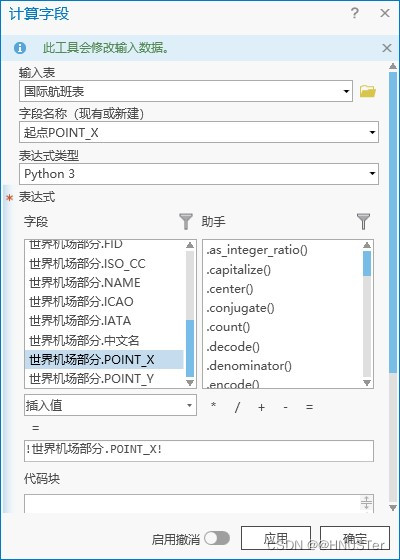400x560 pixels.
Task: Select field 世界机场部分.中文名
Action: (x=104, y=340)
